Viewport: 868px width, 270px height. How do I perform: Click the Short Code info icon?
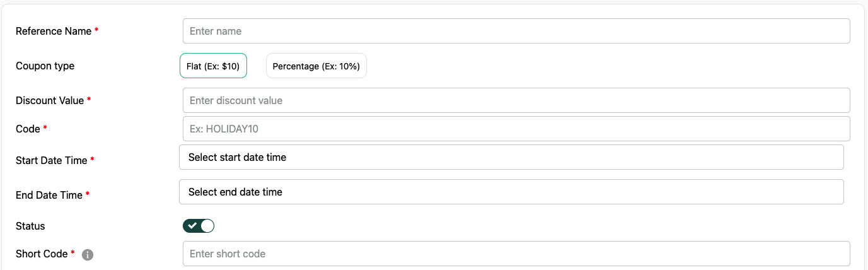point(88,255)
